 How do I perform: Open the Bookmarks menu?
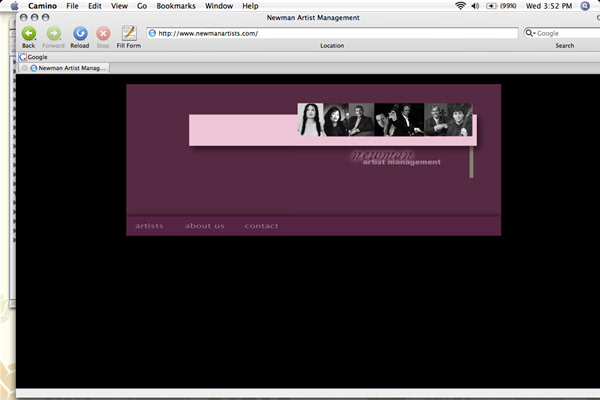click(176, 6)
